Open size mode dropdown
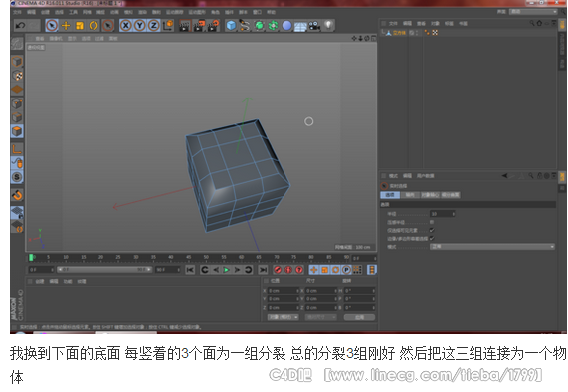This screenshot has height=392, width=568. click(x=321, y=317)
